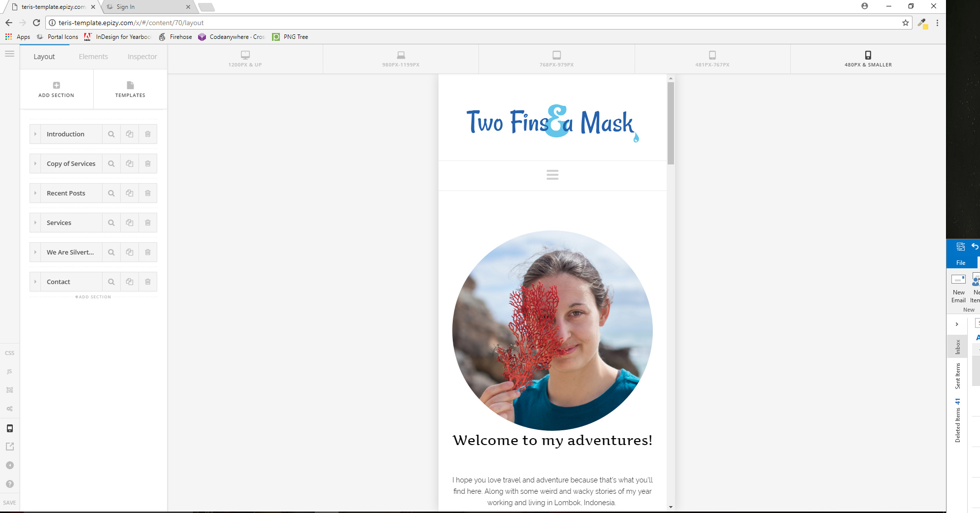Click the Save button
980x513 pixels.
click(x=9, y=503)
